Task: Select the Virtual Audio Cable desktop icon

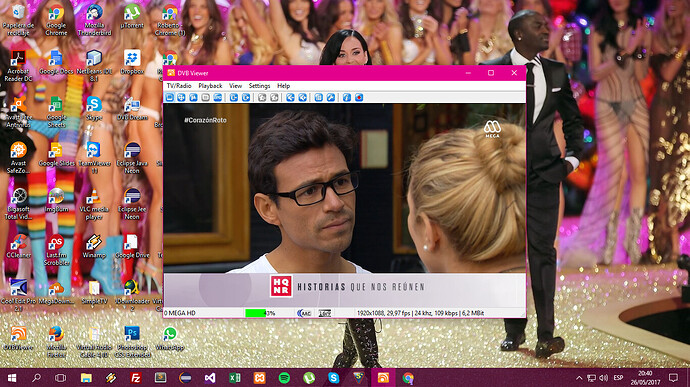Action: [94, 342]
